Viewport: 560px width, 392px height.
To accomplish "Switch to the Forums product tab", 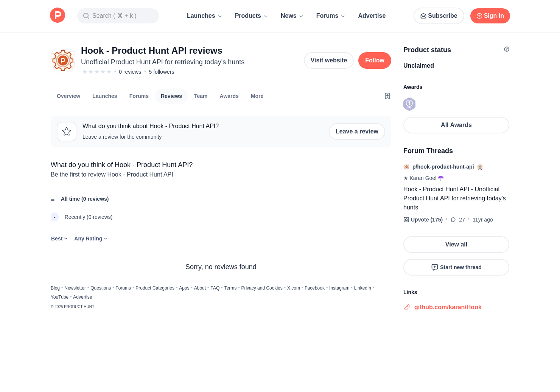I will pyautogui.click(x=139, y=96).
